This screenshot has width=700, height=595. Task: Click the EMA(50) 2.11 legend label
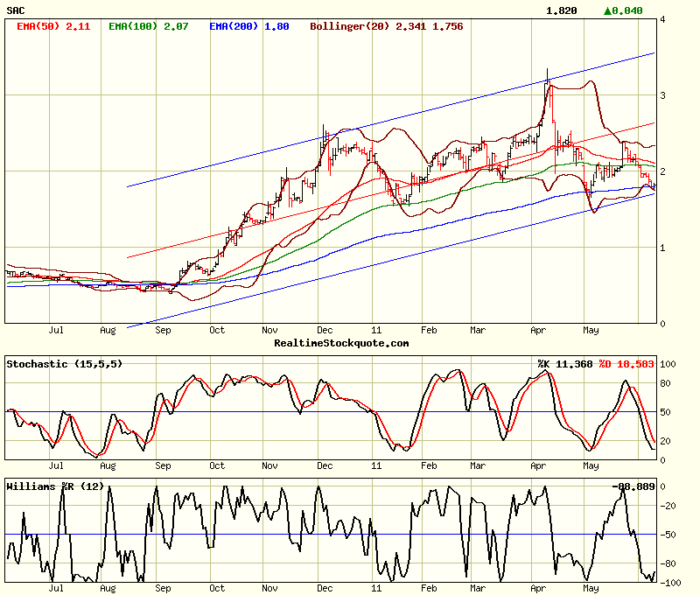pos(53,26)
